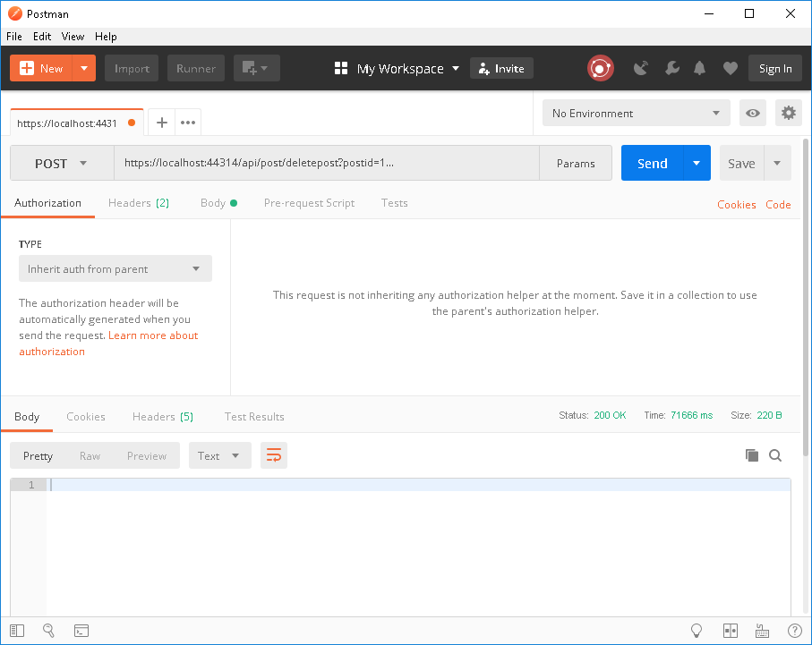Switch to two-pane layout icon

731,631
